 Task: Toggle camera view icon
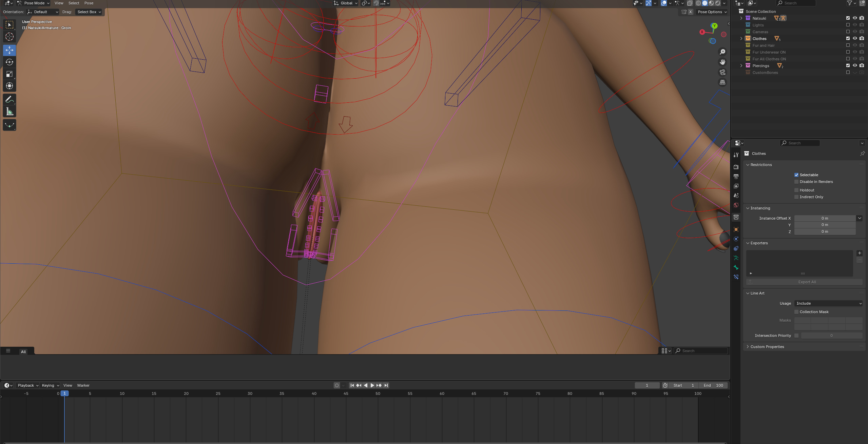tap(722, 72)
